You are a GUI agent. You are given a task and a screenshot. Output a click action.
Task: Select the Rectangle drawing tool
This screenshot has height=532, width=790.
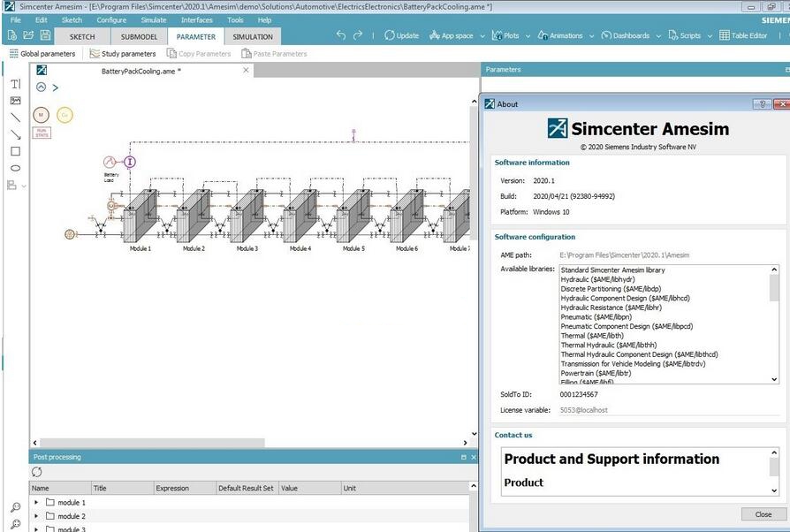[x=16, y=151]
